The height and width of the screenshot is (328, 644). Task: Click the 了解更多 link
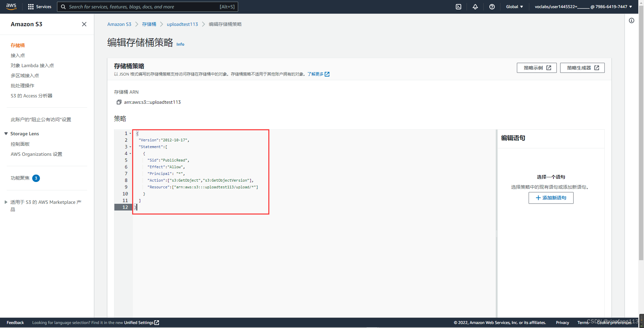click(315, 74)
